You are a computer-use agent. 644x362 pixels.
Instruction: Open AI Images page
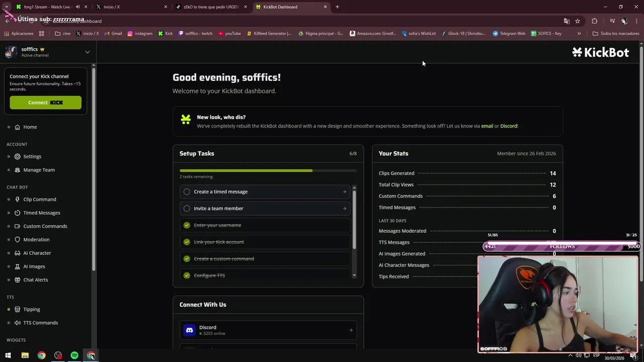pyautogui.click(x=34, y=266)
